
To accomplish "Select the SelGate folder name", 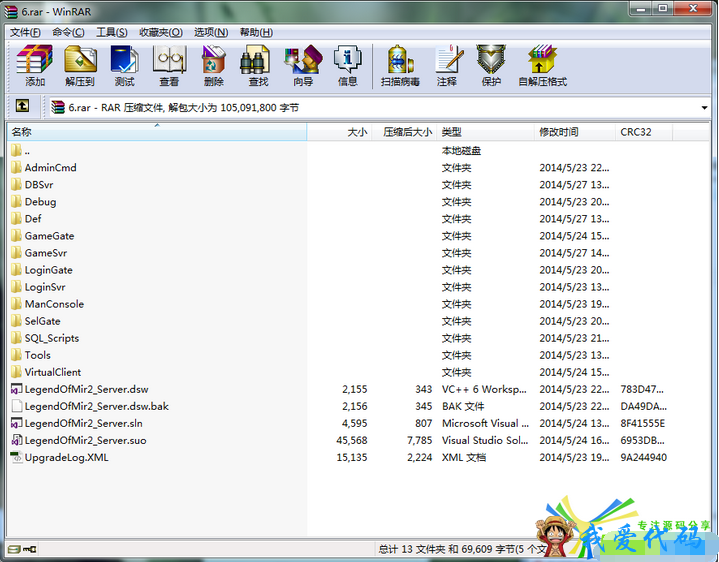I will [43, 321].
